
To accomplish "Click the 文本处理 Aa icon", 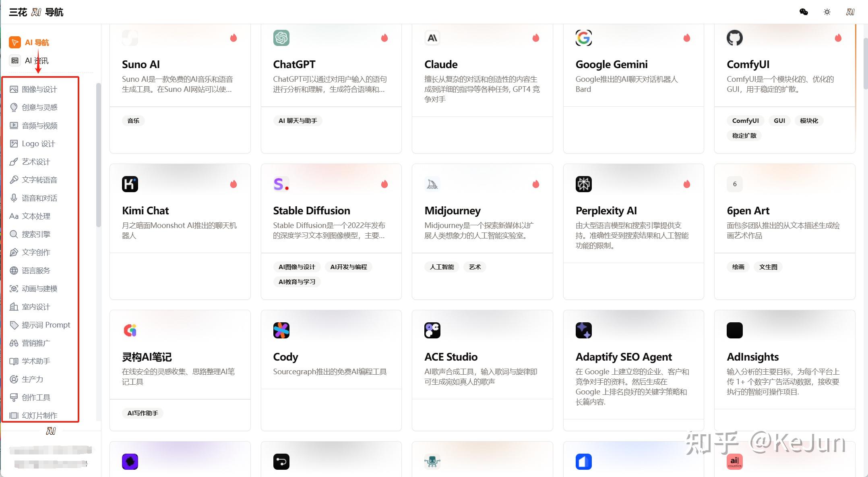I will (14, 216).
